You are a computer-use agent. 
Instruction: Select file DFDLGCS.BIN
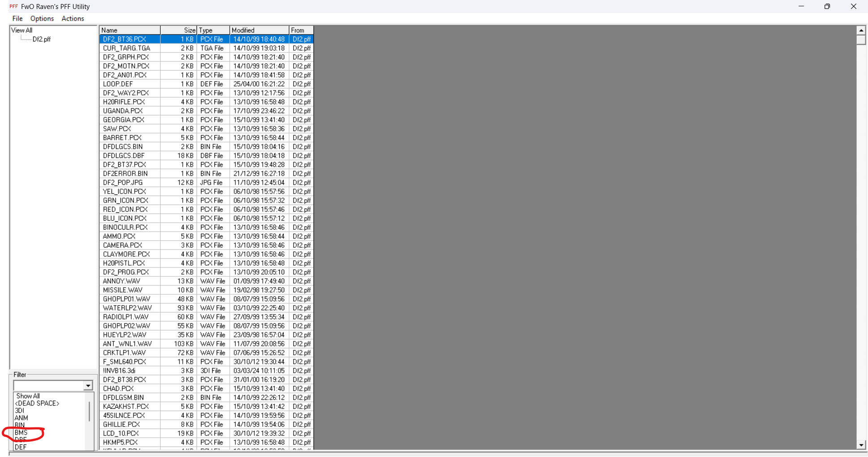[123, 147]
